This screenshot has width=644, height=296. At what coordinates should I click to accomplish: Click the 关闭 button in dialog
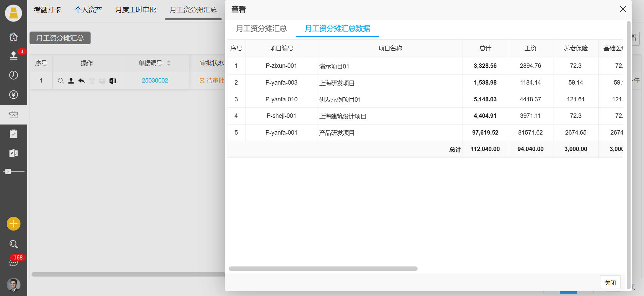[x=610, y=283]
